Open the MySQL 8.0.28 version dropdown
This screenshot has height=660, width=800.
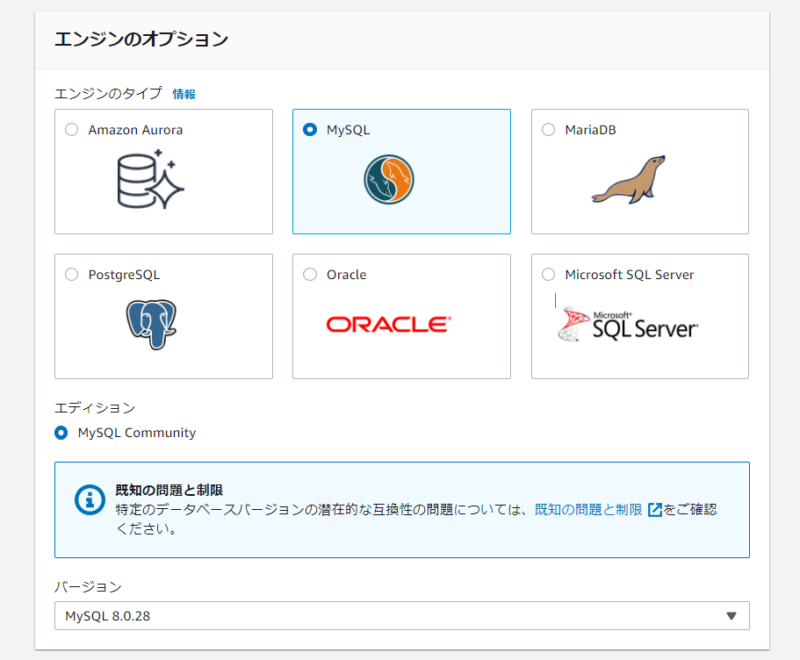(x=402, y=616)
